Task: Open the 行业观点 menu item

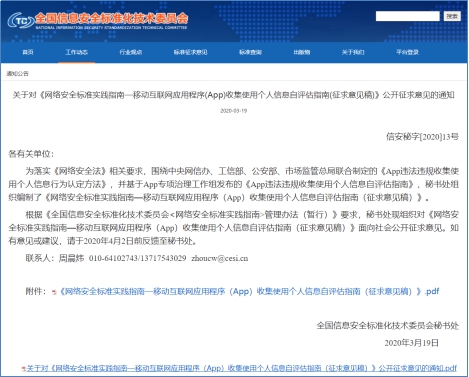Action: tap(131, 52)
